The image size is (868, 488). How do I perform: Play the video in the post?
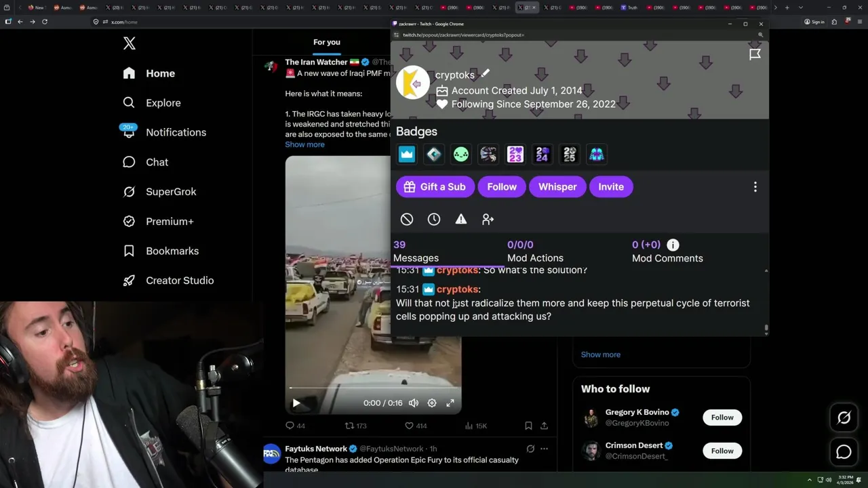pos(296,403)
